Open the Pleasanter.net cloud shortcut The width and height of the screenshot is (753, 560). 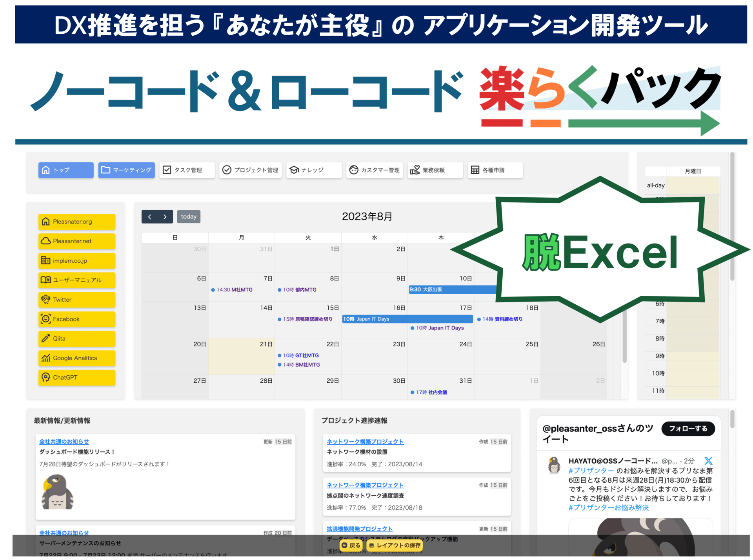point(76,241)
